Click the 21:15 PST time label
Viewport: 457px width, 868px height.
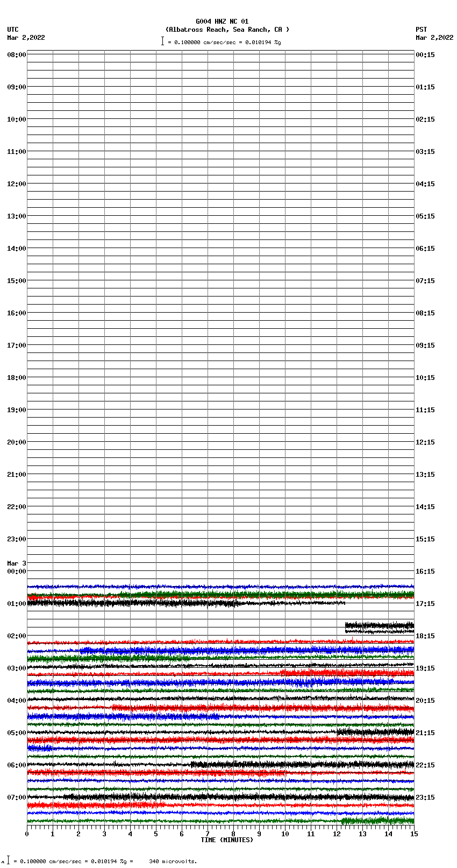[425, 733]
